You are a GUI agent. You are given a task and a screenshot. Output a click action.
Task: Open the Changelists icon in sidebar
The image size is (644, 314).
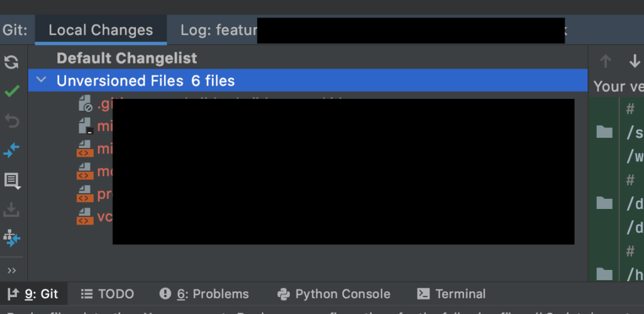(11, 181)
